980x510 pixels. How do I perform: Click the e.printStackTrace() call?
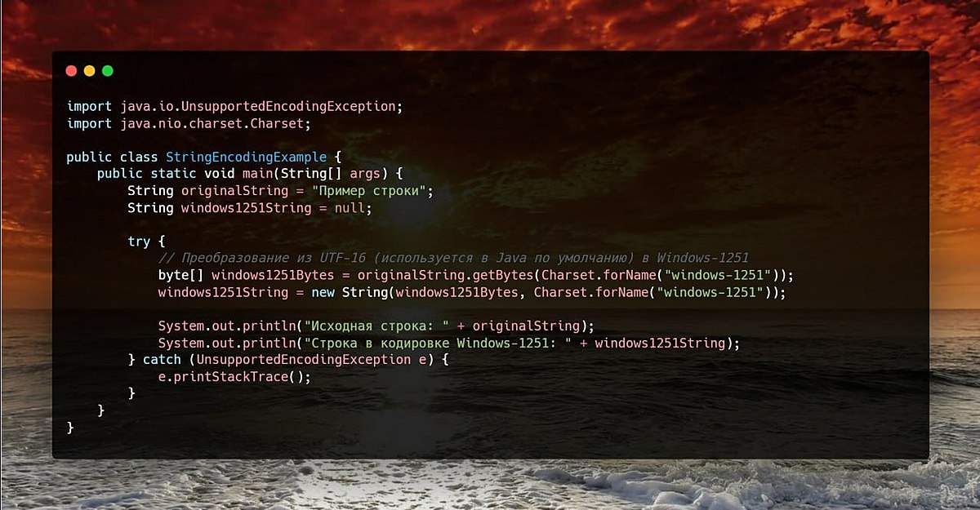click(x=235, y=377)
